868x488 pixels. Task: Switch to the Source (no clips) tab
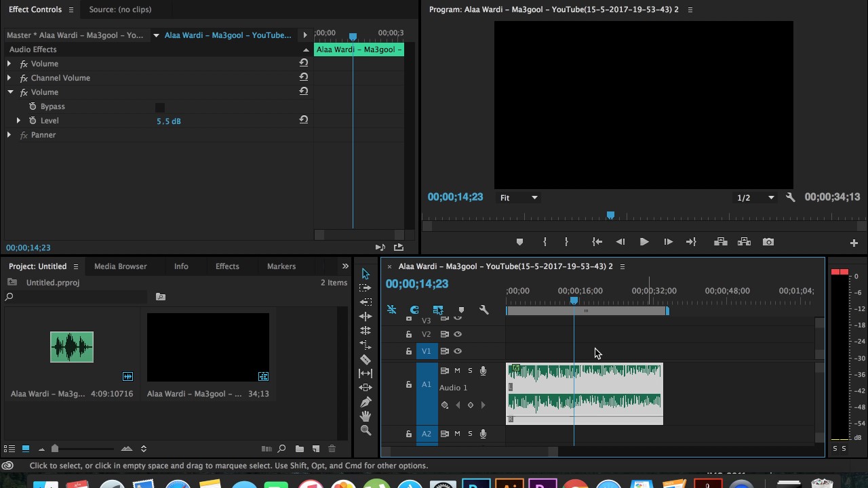pos(120,9)
